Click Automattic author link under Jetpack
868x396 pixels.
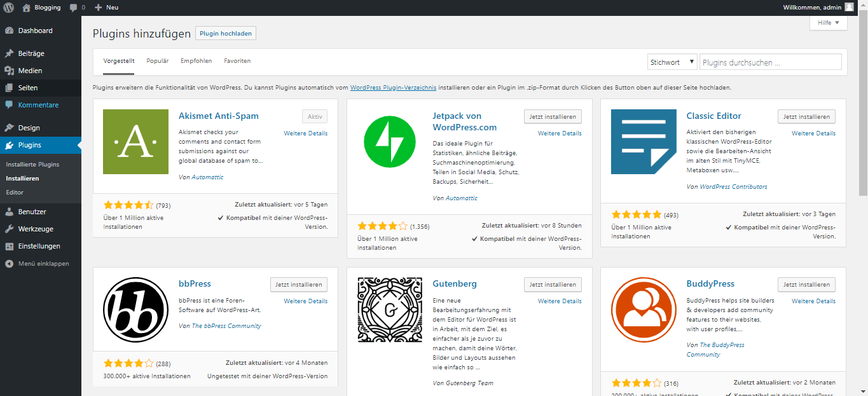click(x=462, y=198)
